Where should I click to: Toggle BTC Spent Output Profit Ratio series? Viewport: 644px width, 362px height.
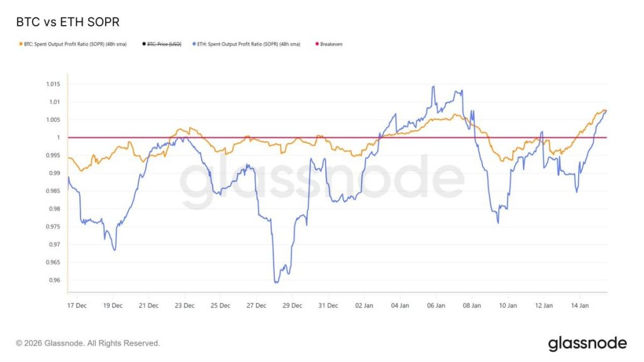pos(79,45)
